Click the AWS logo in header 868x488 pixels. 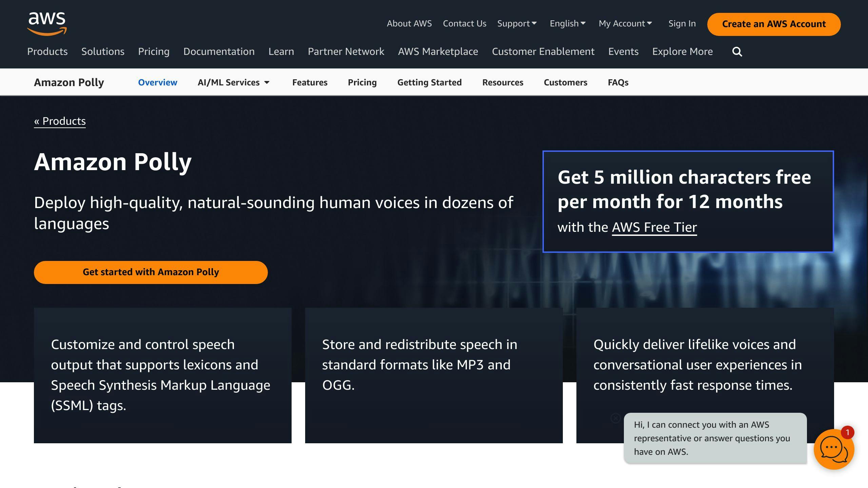pyautogui.click(x=47, y=23)
